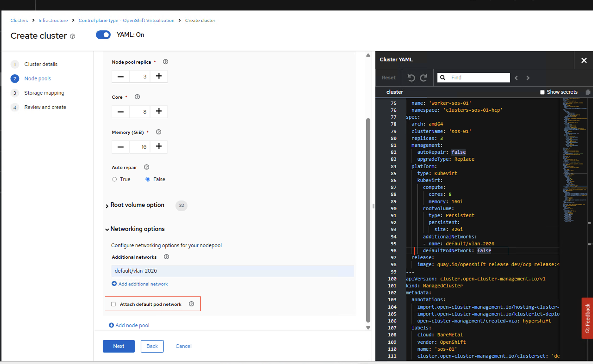
Task: Click the Find search field
Action: point(478,77)
